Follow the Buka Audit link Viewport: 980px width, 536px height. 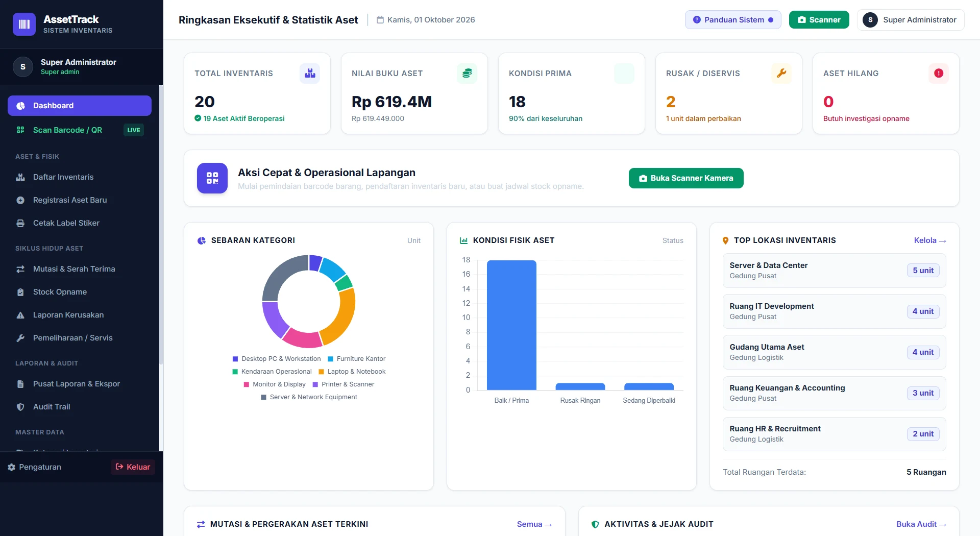click(921, 524)
